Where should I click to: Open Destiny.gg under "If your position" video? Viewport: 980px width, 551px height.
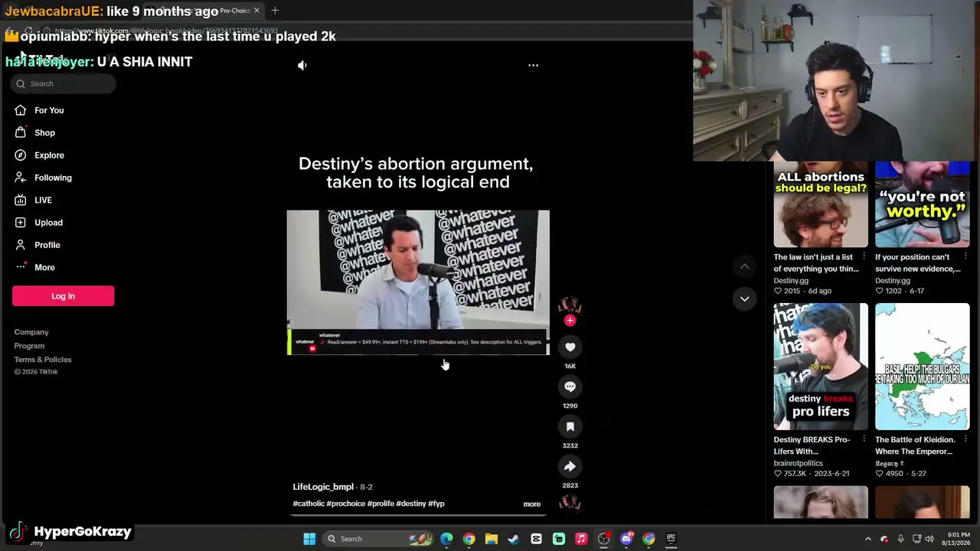click(893, 281)
